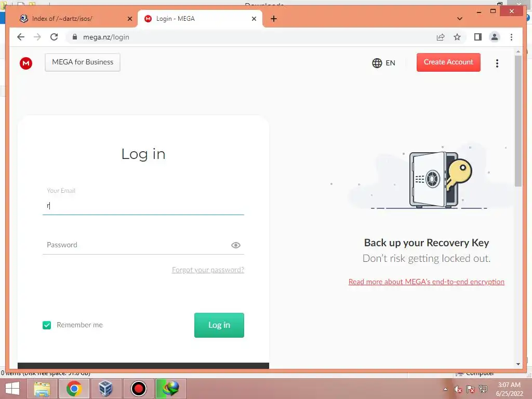Open the Chrome side panel icon
This screenshot has height=399, width=532.
pos(478,37)
